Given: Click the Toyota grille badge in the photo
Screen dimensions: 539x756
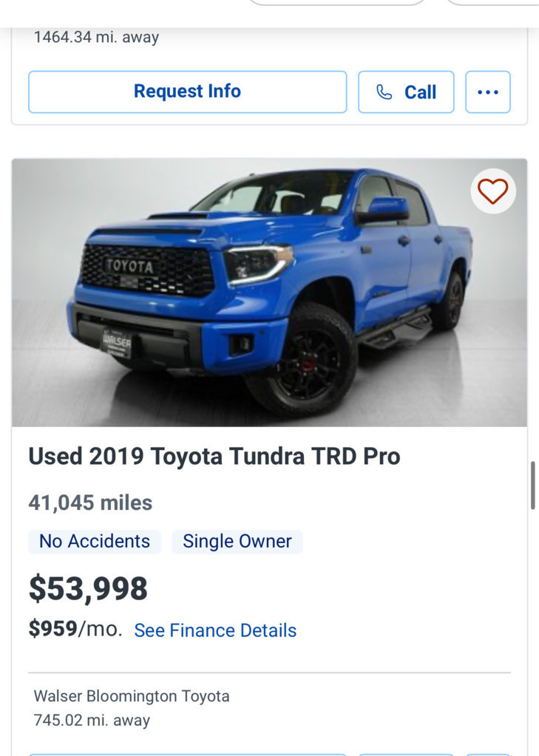Looking at the screenshot, I should pos(129,266).
